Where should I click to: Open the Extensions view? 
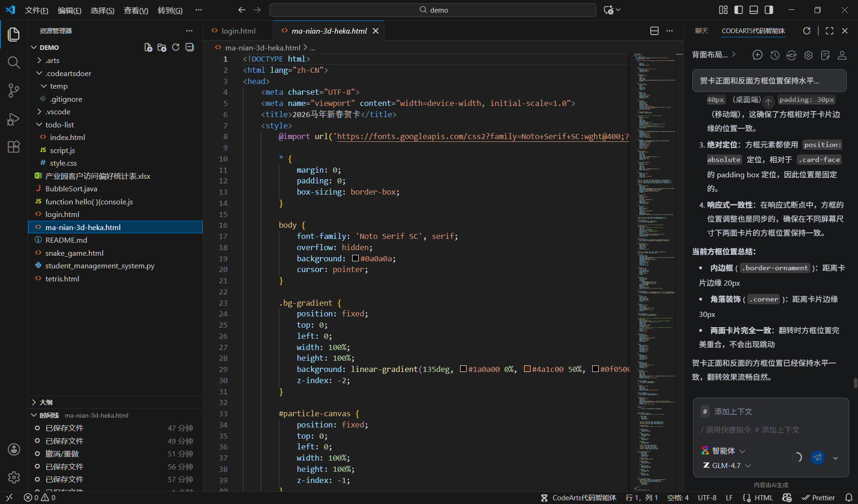click(14, 147)
